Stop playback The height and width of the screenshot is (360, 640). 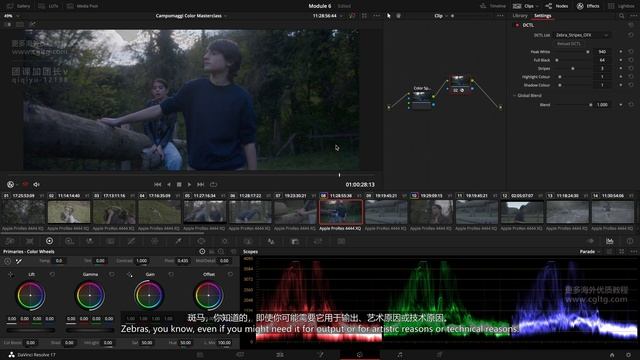coord(179,184)
